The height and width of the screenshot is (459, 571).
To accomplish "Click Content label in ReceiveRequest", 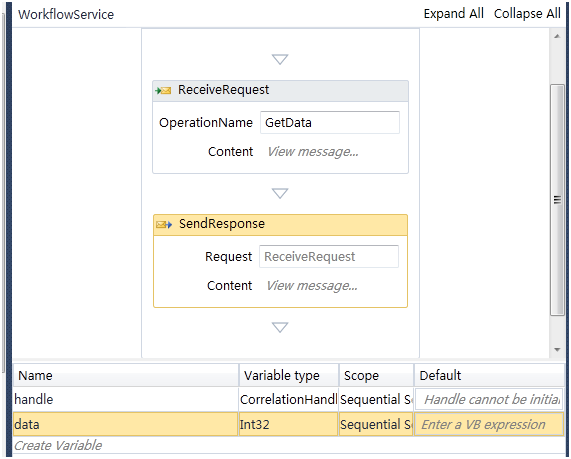I will pyautogui.click(x=231, y=152).
